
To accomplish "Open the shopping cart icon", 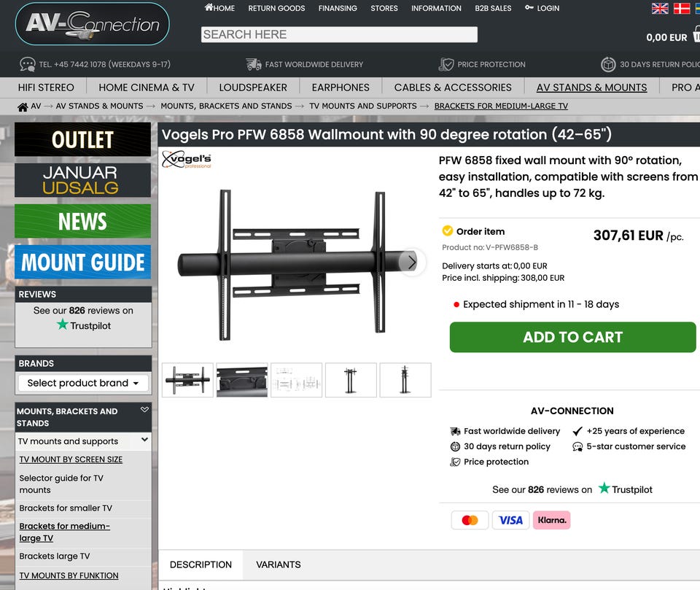I will pos(696,34).
